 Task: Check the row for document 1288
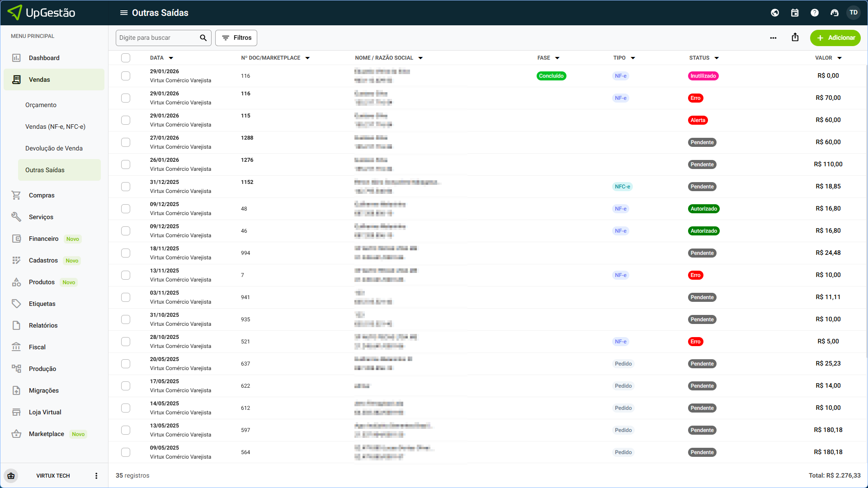pyautogui.click(x=126, y=142)
